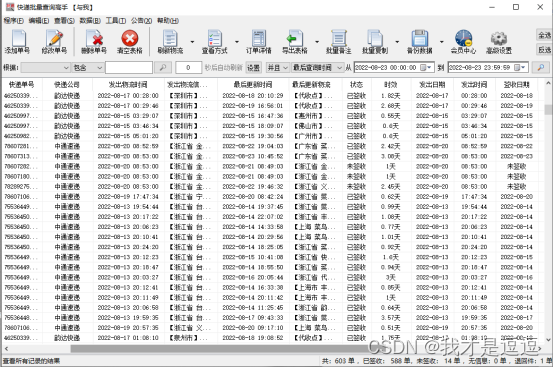Screen dimensions: 554x367
Task: Click the 删除单号 toolbar icon
Action: [x=94, y=42]
